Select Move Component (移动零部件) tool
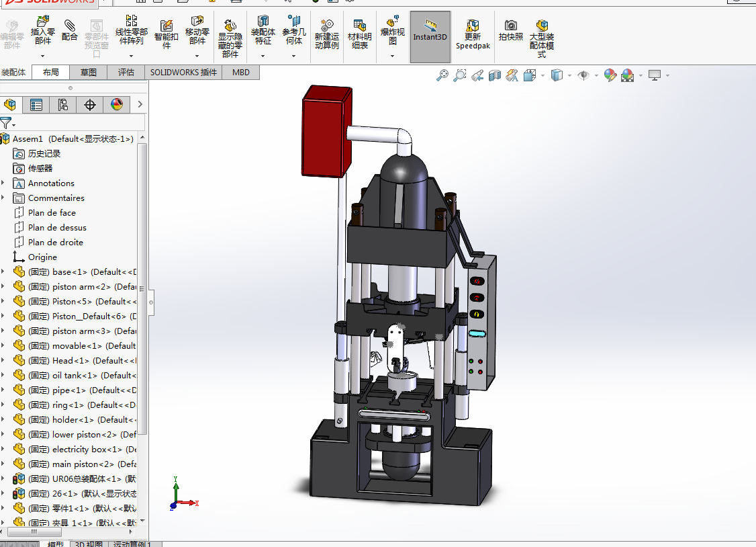 pos(197,30)
